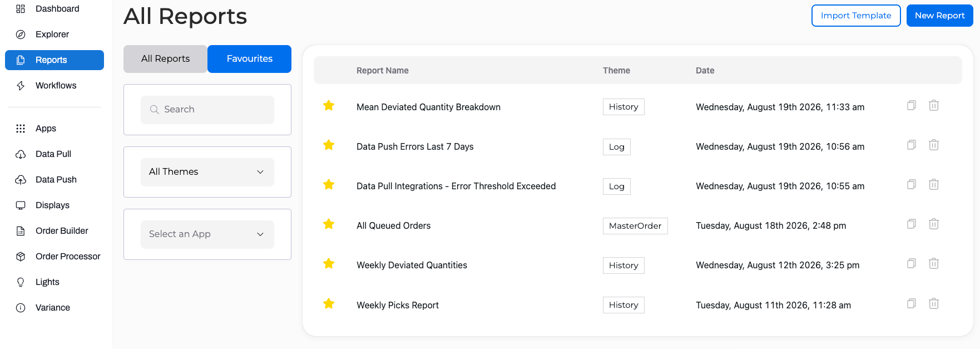Open Variance in sidebar
Image resolution: width=980 pixels, height=349 pixels.
click(x=55, y=308)
